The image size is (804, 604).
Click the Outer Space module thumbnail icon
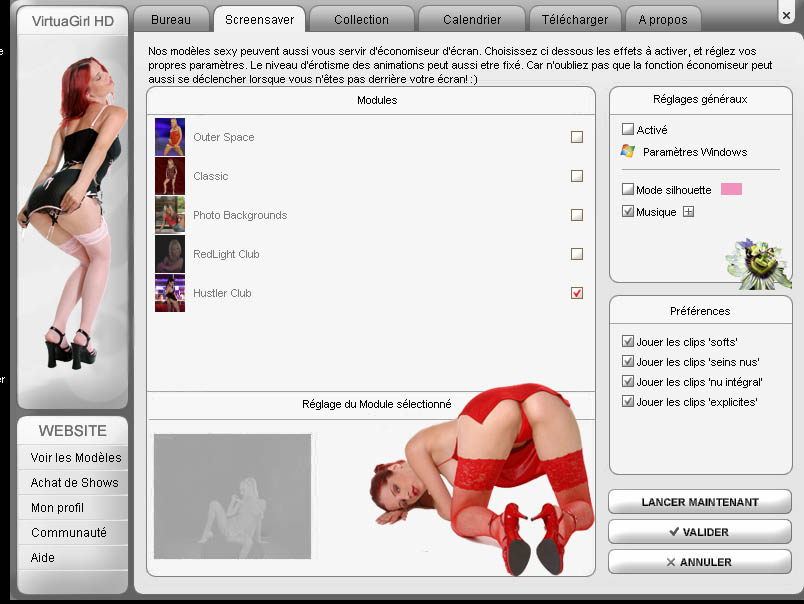click(x=169, y=137)
